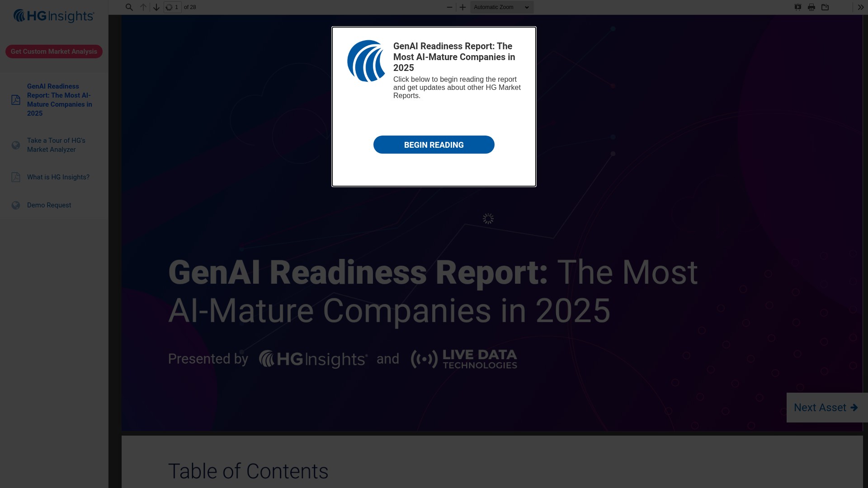Go to Next Asset

826,408
